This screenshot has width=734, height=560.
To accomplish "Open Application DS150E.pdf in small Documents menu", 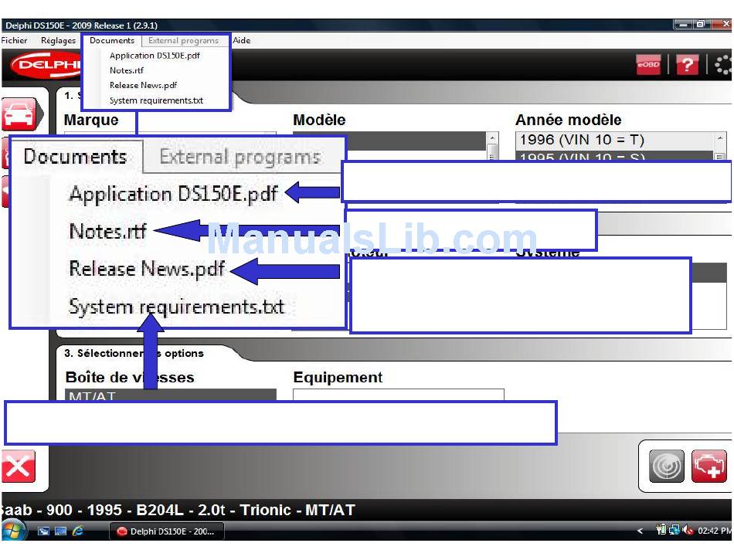I will pyautogui.click(x=155, y=56).
